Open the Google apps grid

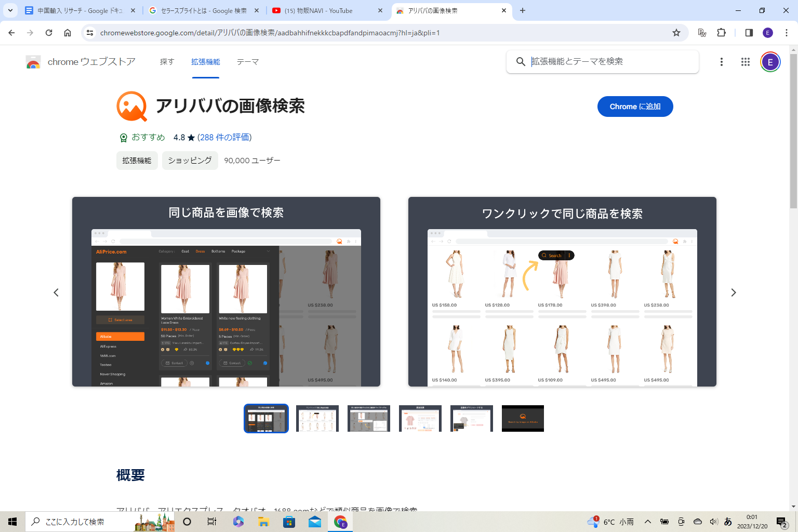(746, 62)
